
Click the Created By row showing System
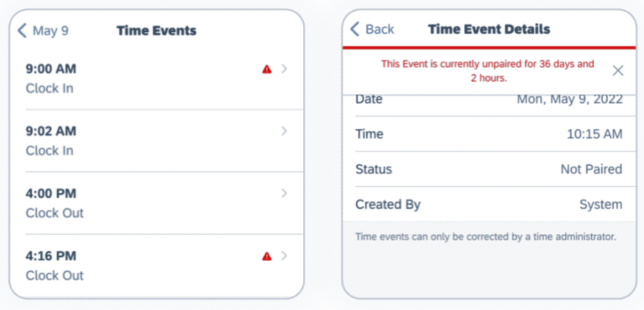tap(488, 205)
